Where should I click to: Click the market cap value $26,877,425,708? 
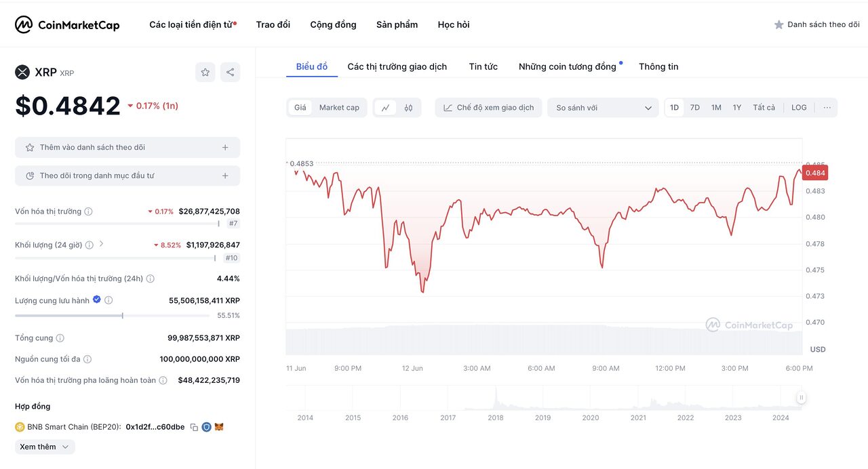pos(209,211)
